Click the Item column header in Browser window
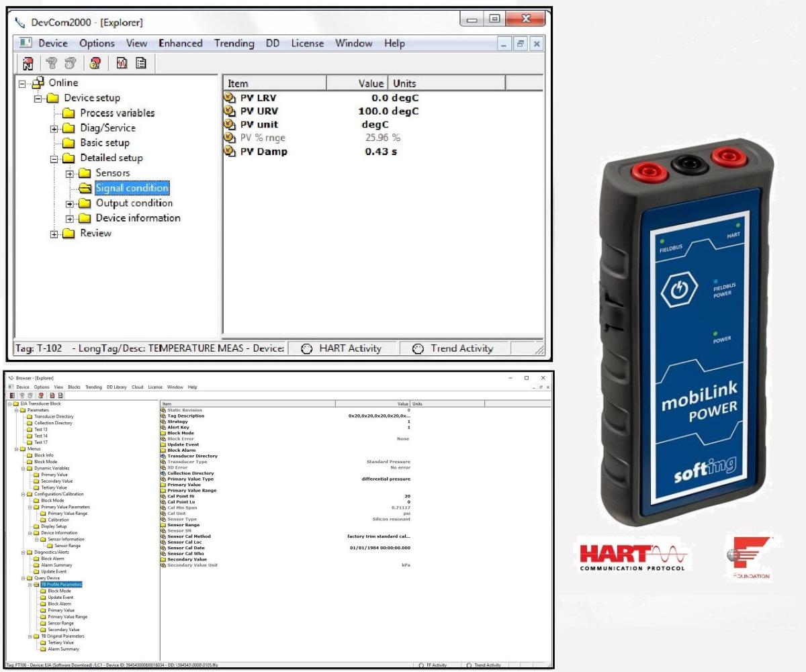Viewport: 806px width, 672px height. (x=247, y=404)
